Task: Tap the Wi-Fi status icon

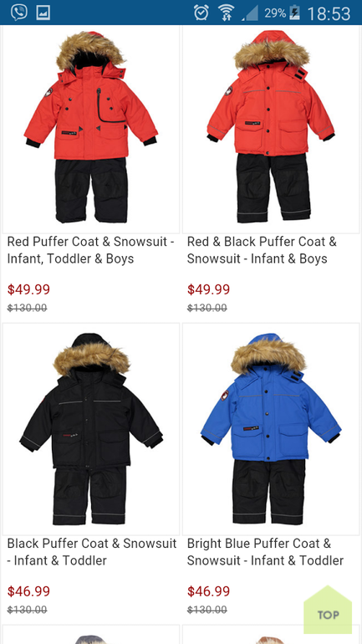Action: [x=226, y=13]
